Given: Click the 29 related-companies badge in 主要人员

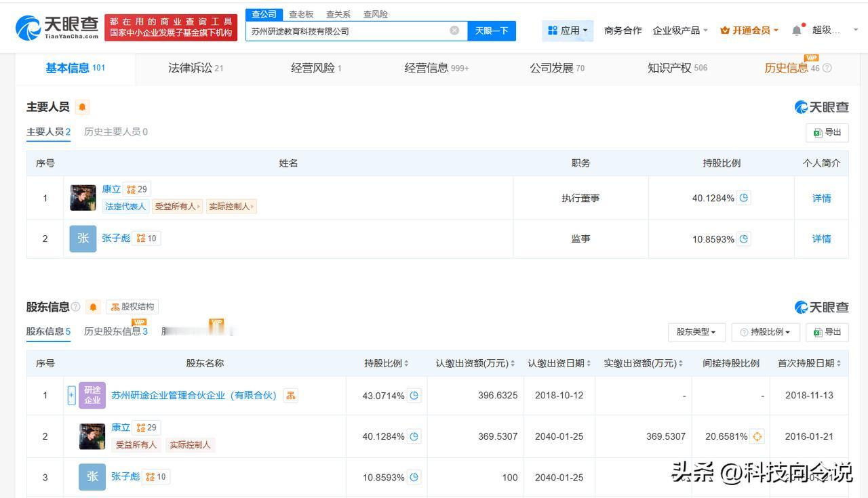Looking at the screenshot, I should tap(137, 190).
